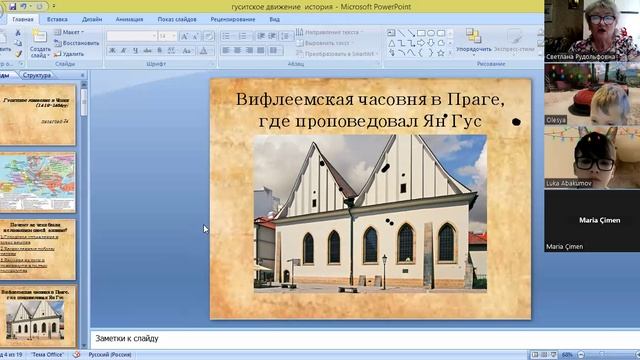Screen dimensions: 640x360
Task: Click the bulleted list icon
Action: click(x=227, y=36)
